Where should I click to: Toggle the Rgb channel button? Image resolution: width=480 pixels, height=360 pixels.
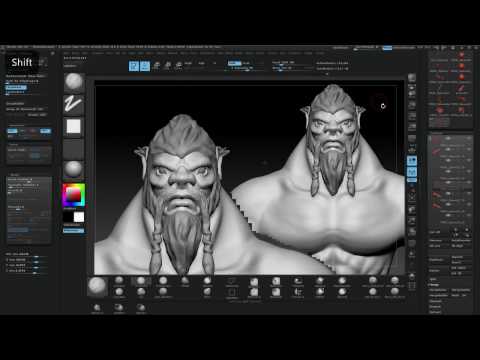202,63
